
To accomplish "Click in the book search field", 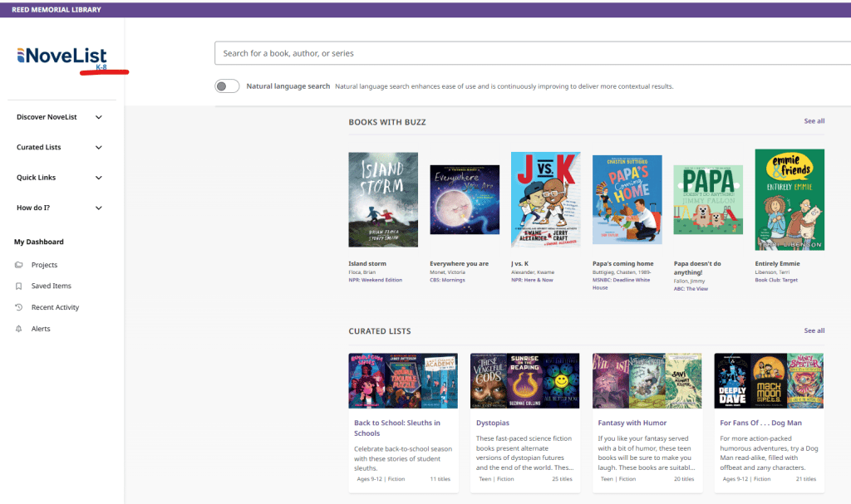I will click(532, 53).
